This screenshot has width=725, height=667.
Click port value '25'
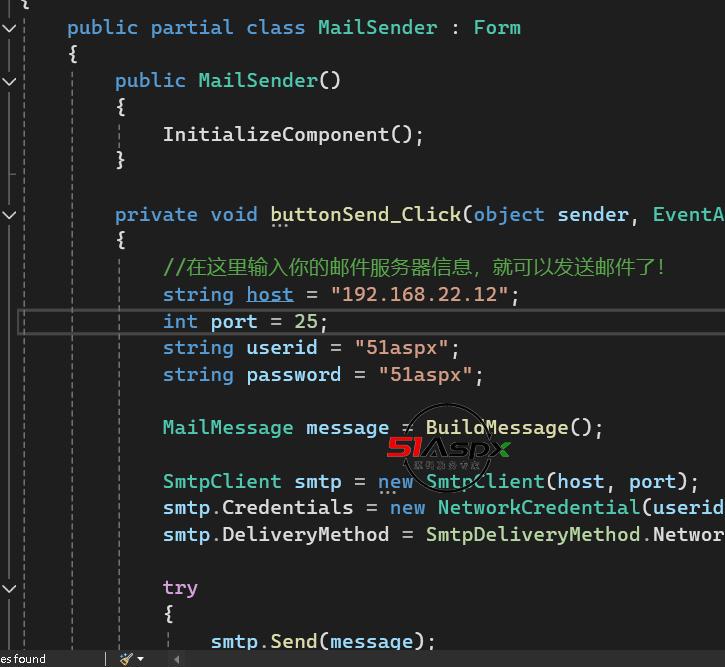click(306, 322)
